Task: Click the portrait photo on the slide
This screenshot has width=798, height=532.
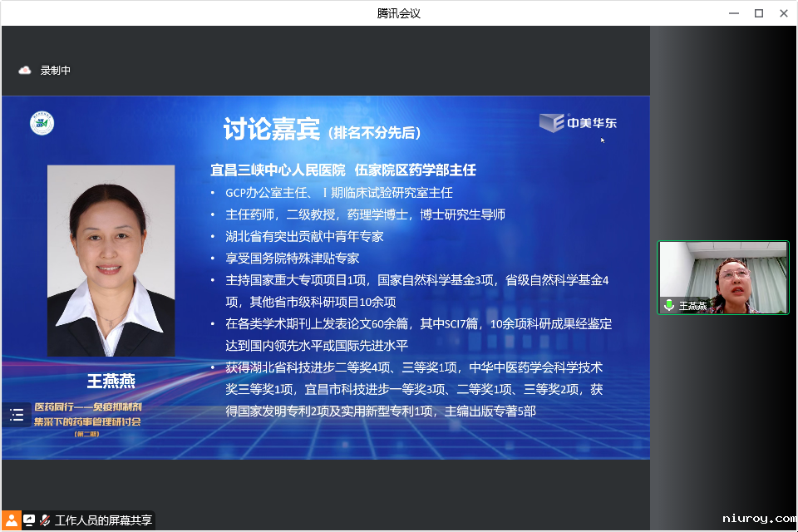Action: tap(111, 260)
